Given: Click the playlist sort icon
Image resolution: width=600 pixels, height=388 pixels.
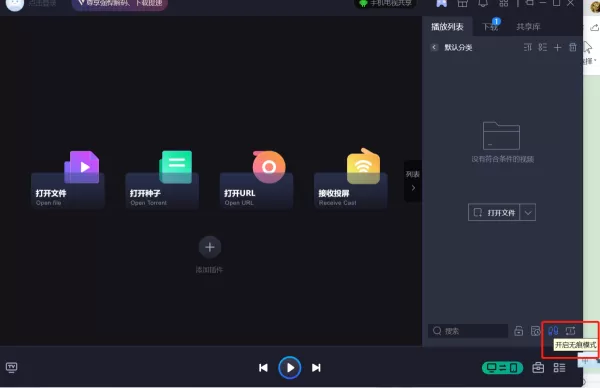Looking at the screenshot, I should click(528, 47).
